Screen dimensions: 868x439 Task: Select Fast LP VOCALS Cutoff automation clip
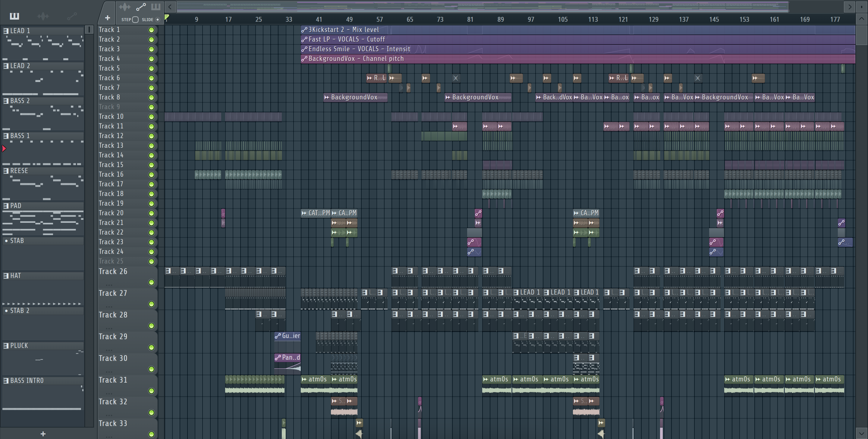[x=578, y=39]
